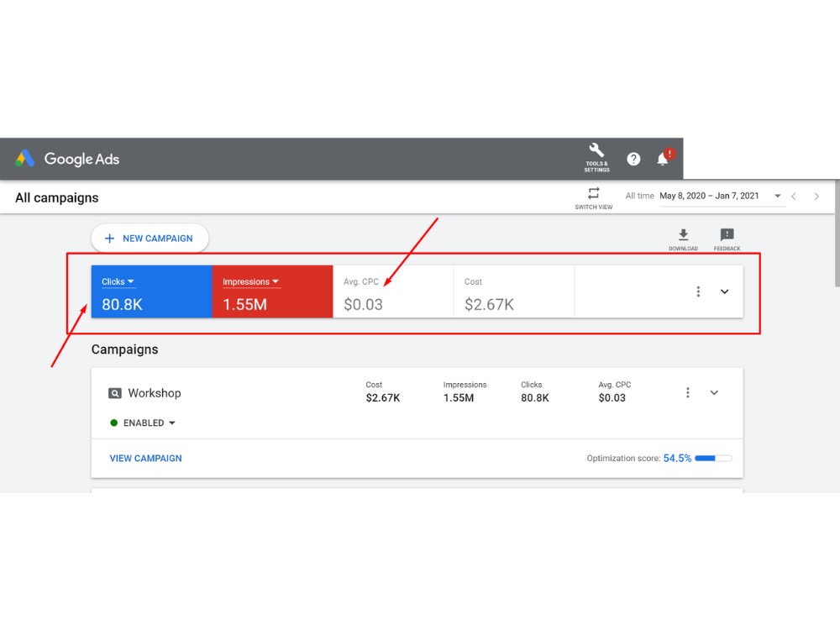This screenshot has height=630, width=840.
Task: Click the page vertical scrollbar
Action: (x=837, y=234)
